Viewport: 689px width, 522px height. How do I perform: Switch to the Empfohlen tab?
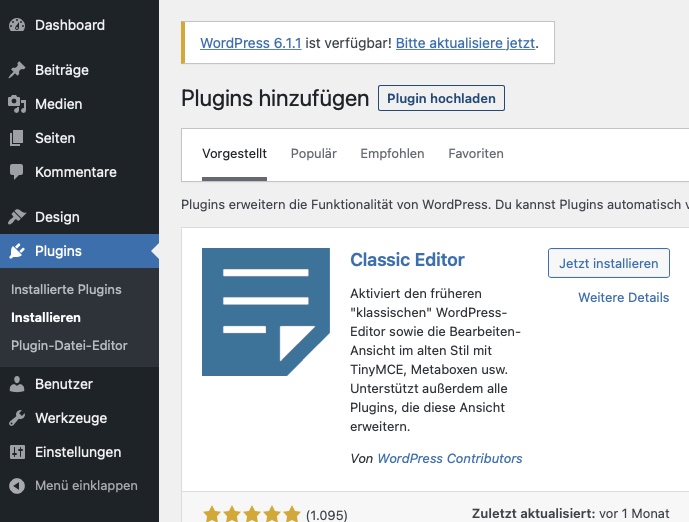tap(392, 154)
